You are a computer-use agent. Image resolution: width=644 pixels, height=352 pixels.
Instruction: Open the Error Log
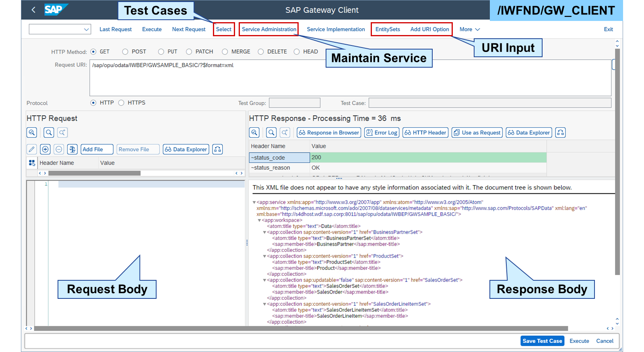[x=382, y=133]
